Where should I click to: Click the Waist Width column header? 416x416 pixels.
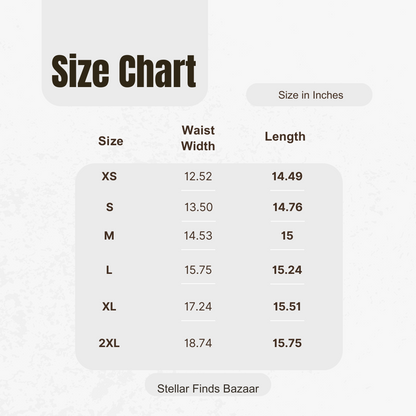(198, 138)
